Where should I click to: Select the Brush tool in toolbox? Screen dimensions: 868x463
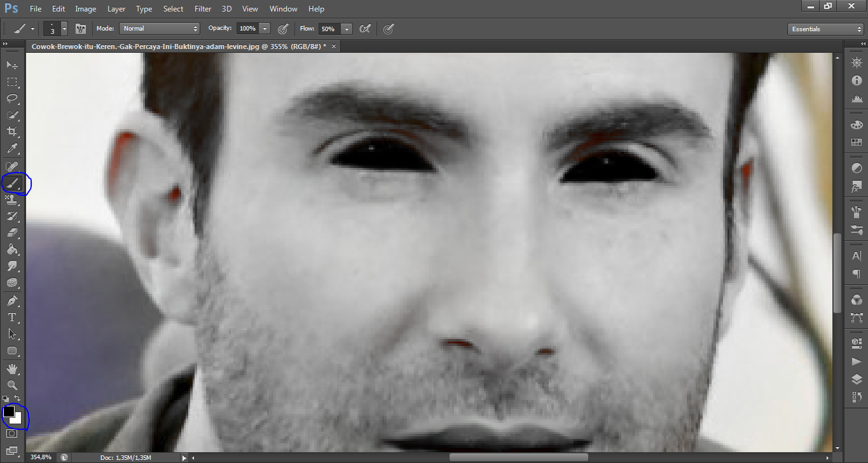(x=12, y=183)
